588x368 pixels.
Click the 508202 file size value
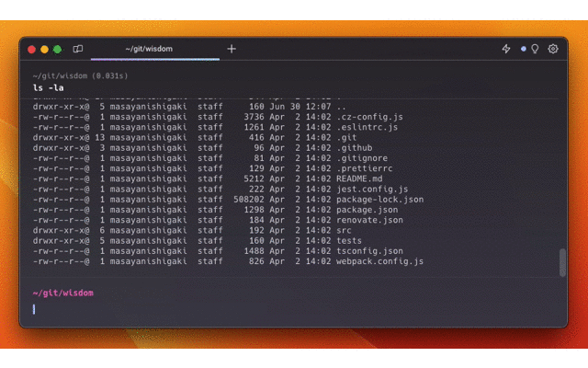249,200
